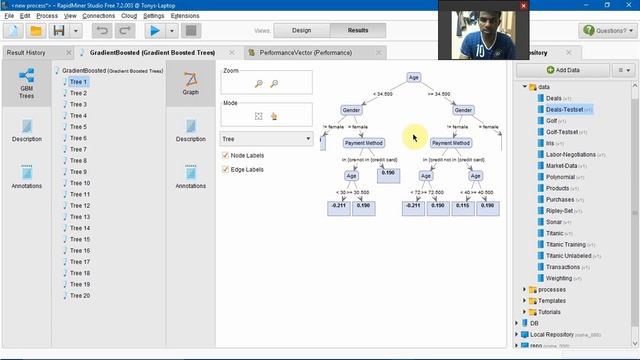
Task: Click the Add Data button
Action: coord(563,70)
